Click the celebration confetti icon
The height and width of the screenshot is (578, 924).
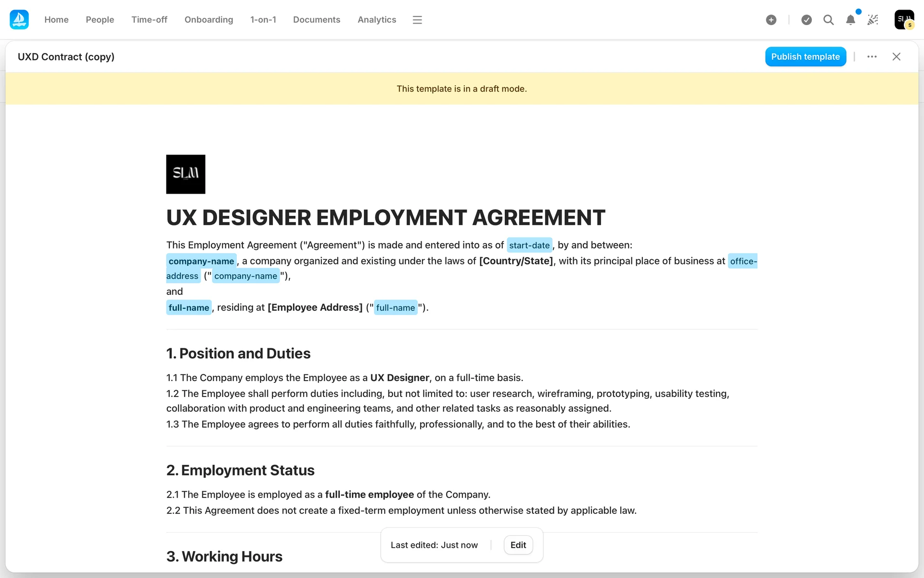[873, 20]
